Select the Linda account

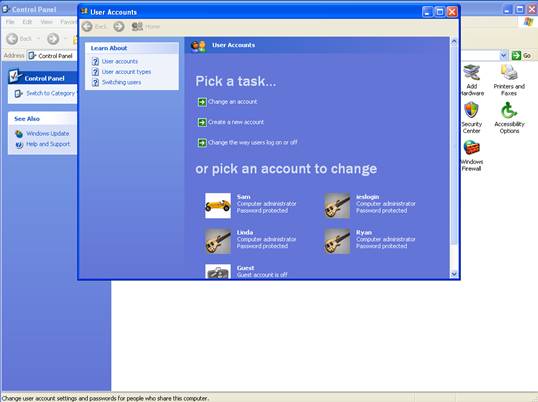pos(251,241)
